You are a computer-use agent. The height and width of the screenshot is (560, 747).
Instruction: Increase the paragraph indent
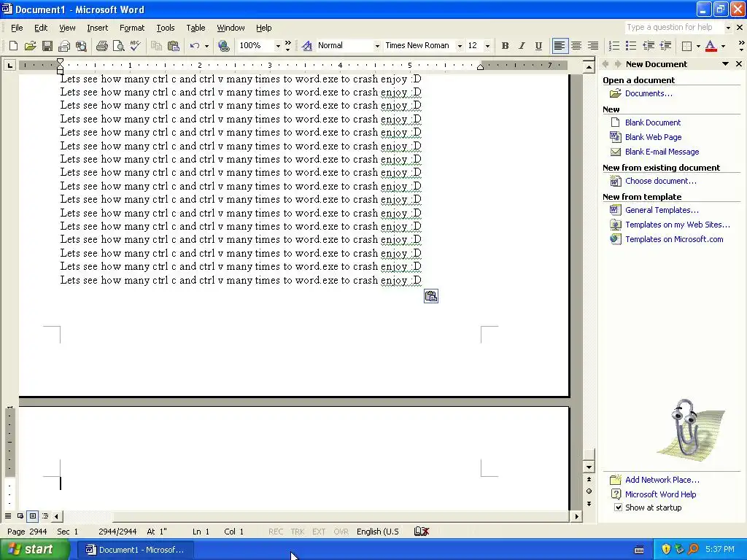[x=665, y=46]
